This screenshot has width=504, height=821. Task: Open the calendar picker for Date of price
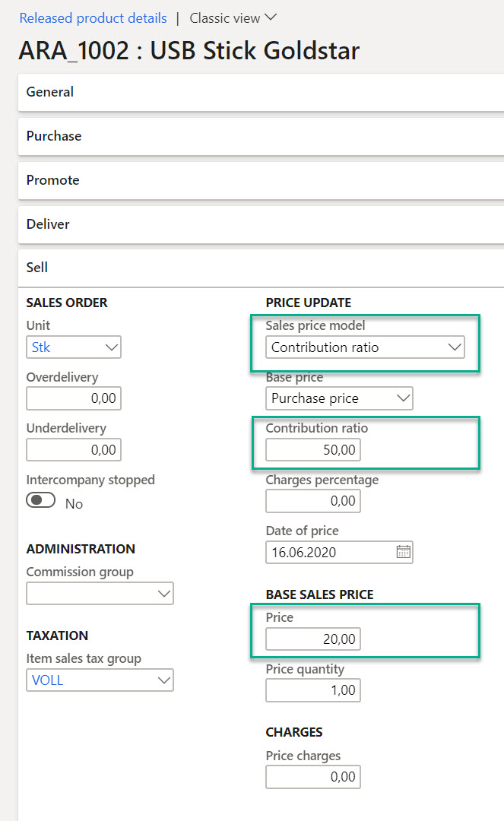(403, 552)
